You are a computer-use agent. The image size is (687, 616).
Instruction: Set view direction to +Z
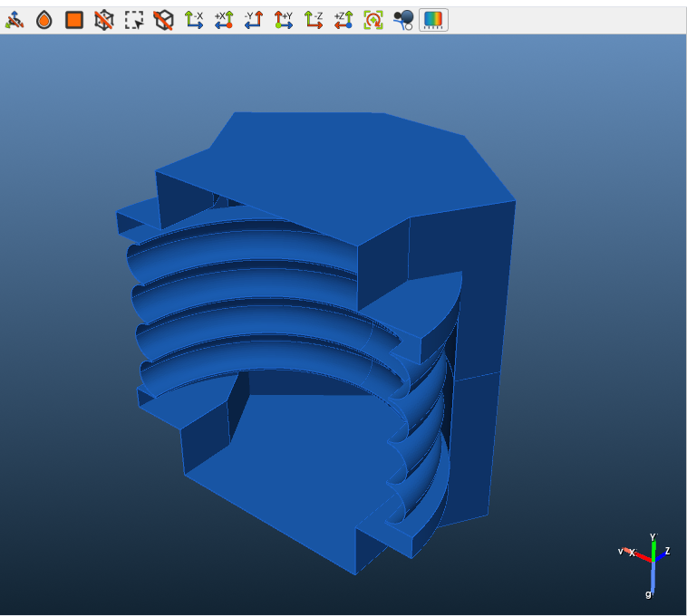[343, 20]
